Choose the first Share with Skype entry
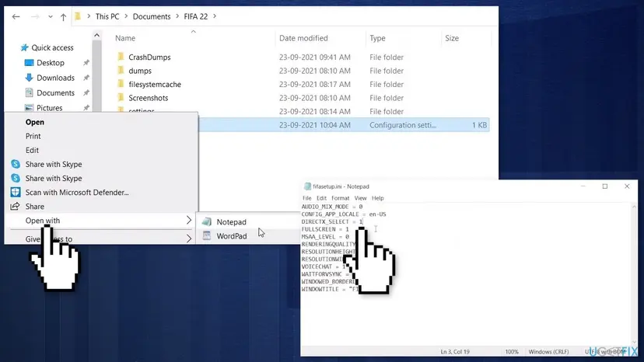 (54, 164)
